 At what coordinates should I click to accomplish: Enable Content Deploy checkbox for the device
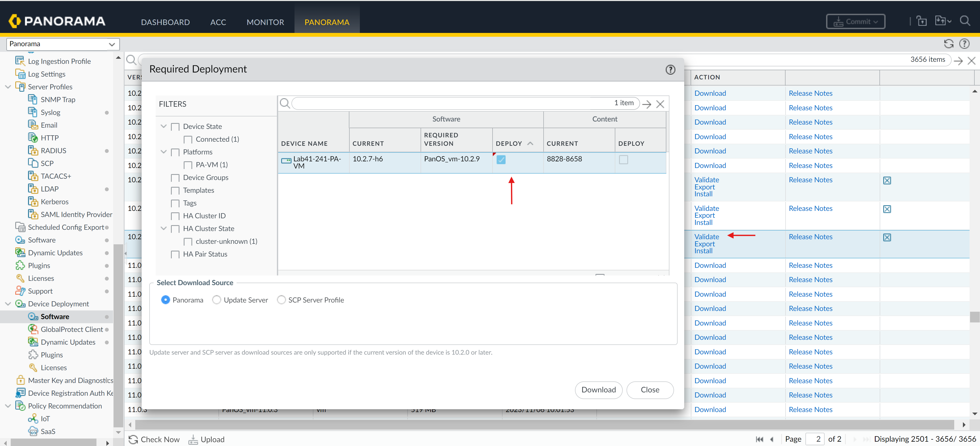(x=623, y=160)
